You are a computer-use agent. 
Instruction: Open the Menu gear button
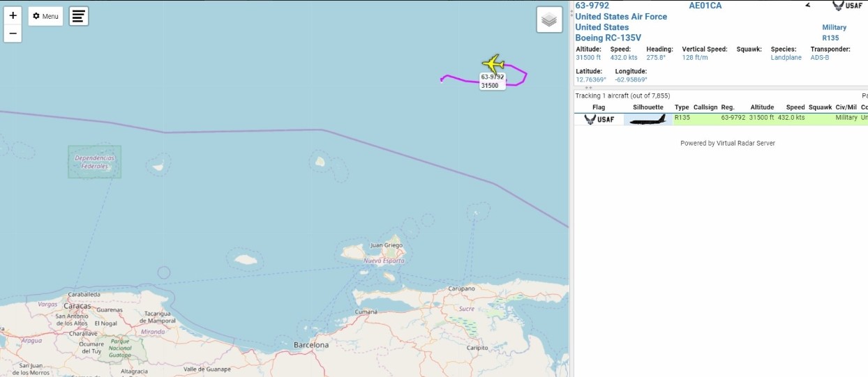coord(45,16)
